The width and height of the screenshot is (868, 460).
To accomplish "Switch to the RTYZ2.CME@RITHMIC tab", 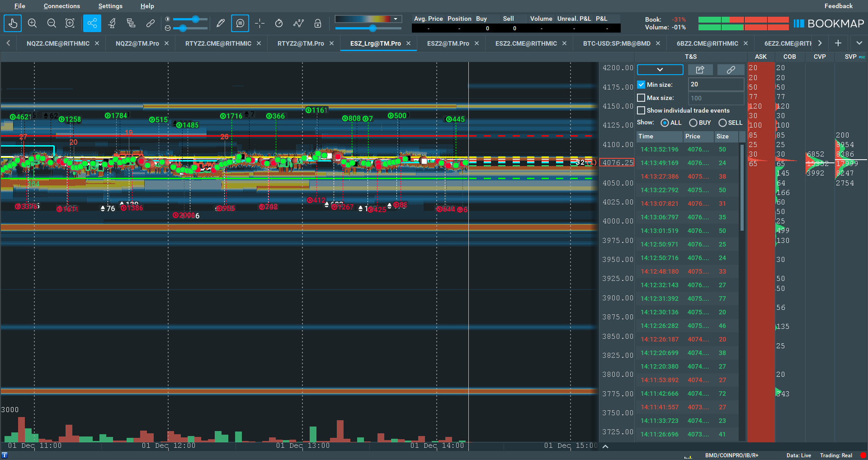I will click(x=218, y=43).
